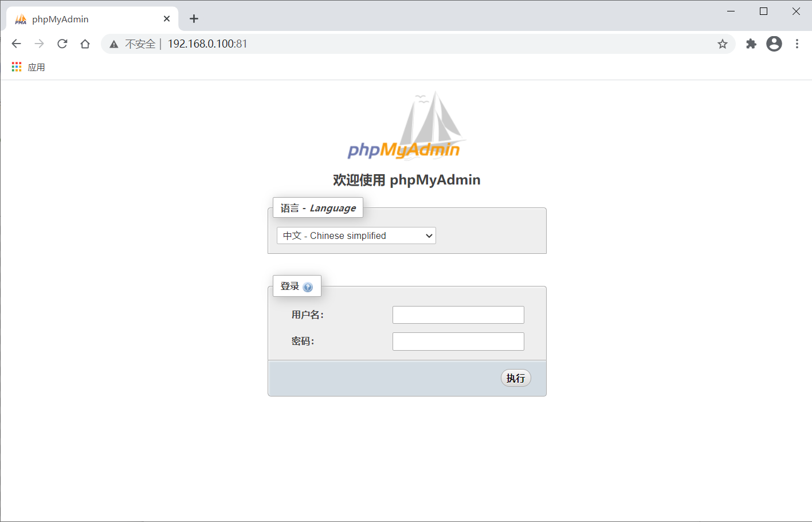Focus the username input field
The image size is (812, 522).
(458, 315)
